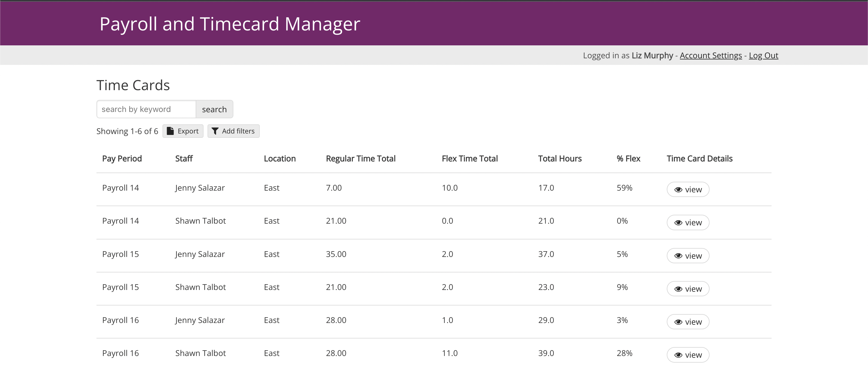
Task: Sort by Flex Time Total header
Action: click(469, 158)
